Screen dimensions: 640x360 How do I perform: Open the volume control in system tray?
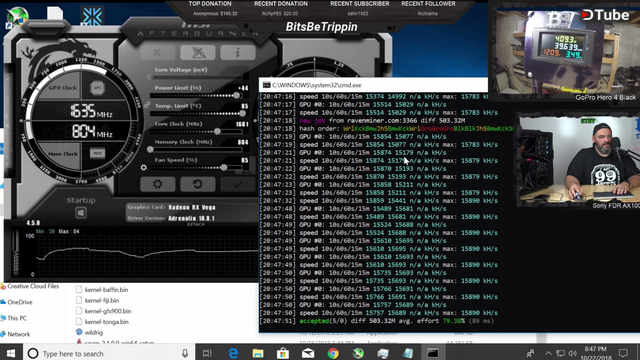(573, 353)
